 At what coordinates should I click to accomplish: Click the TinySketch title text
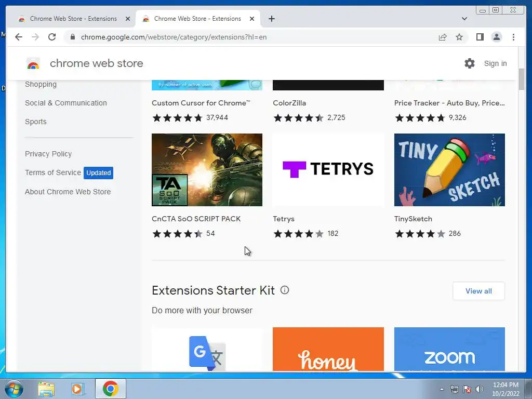click(413, 219)
